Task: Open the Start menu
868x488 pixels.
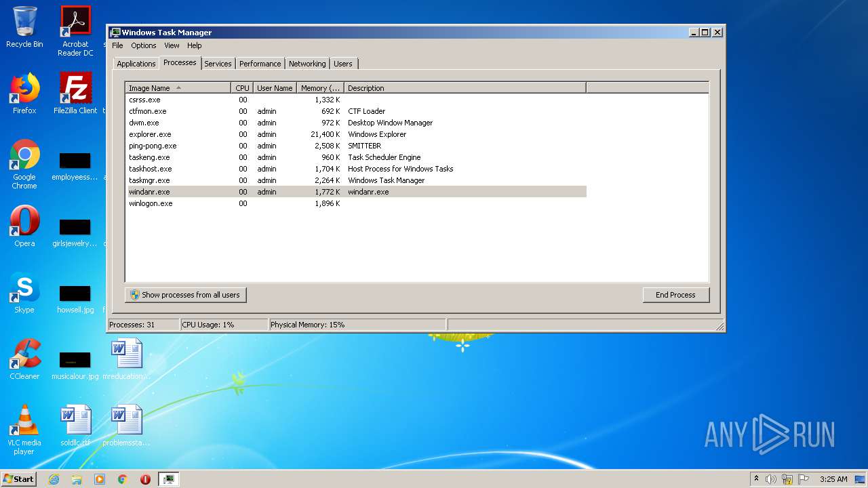Action: 18,479
